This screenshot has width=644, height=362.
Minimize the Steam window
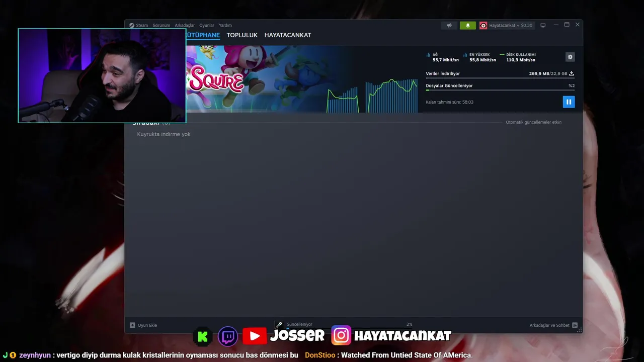(x=556, y=25)
